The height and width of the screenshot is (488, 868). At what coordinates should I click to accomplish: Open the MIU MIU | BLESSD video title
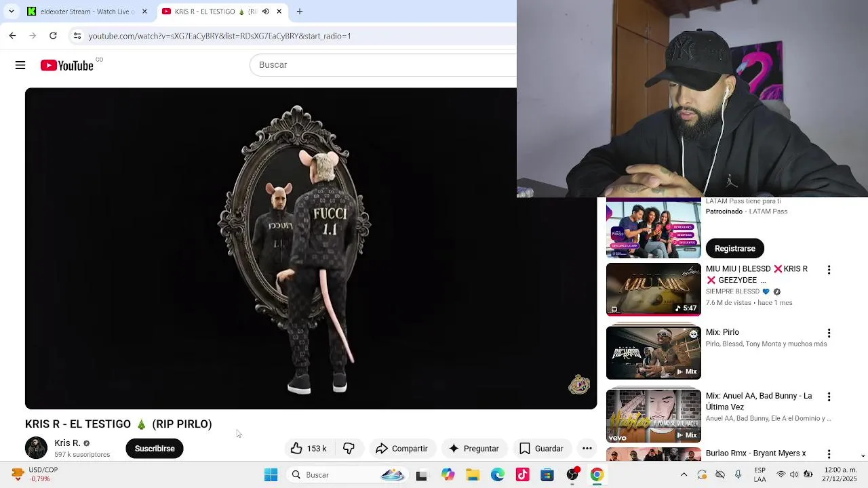[757, 274]
